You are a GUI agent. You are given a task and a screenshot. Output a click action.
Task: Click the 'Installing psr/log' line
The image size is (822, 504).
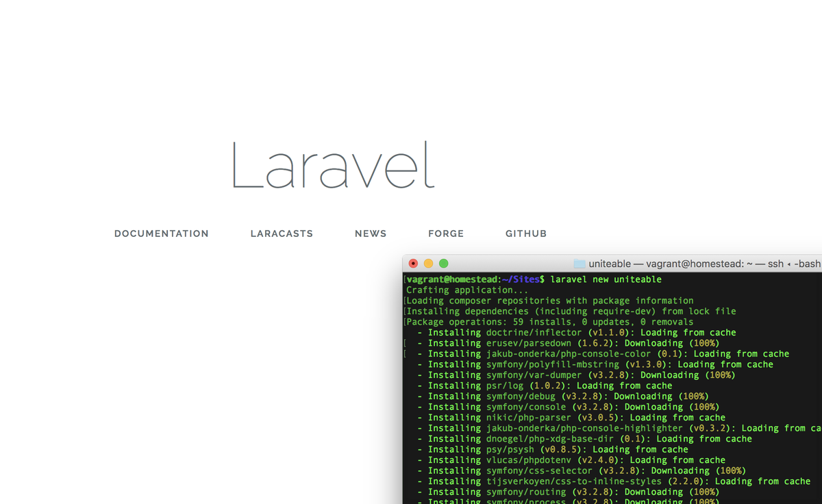pos(545,386)
